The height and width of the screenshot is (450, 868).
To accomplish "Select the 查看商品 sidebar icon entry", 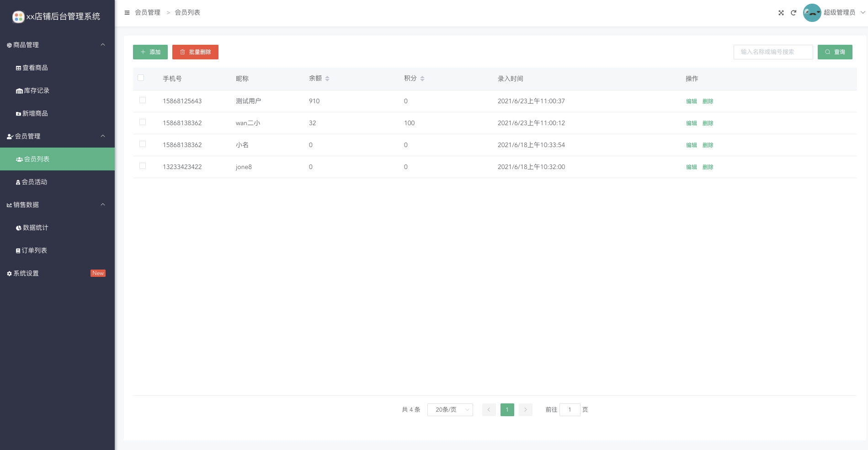I will click(x=35, y=68).
